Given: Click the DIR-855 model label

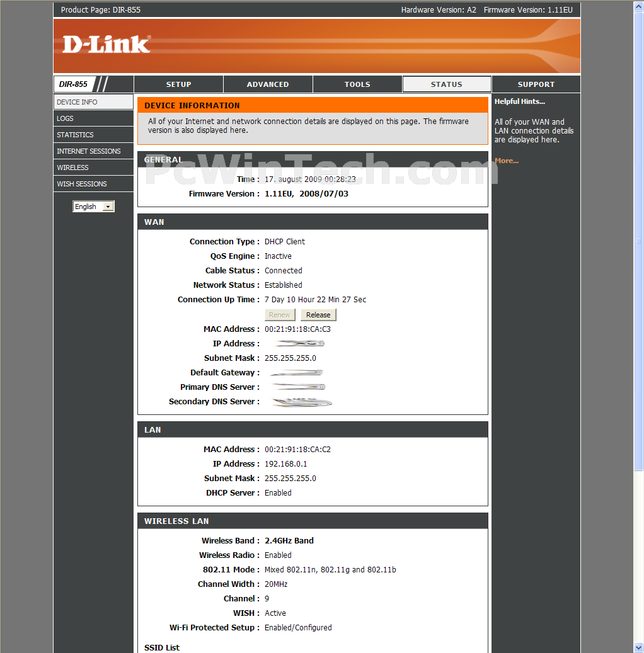Looking at the screenshot, I should tap(73, 84).
